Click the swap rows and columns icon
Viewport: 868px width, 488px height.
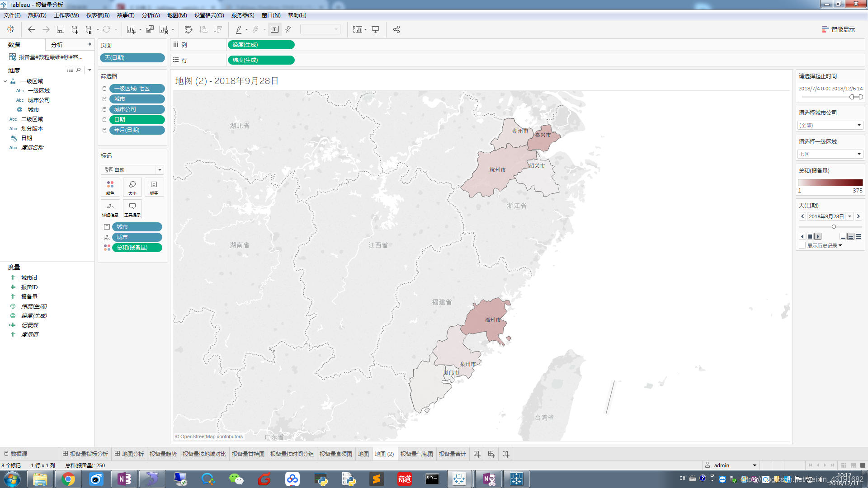tap(189, 29)
